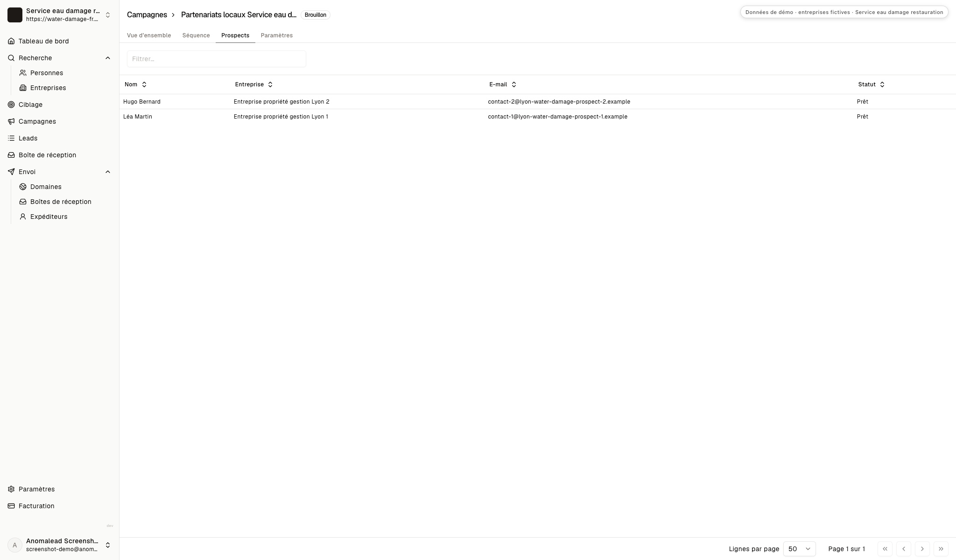Sort table by Nom column
Image resolution: width=956 pixels, height=560 pixels.
(x=136, y=84)
